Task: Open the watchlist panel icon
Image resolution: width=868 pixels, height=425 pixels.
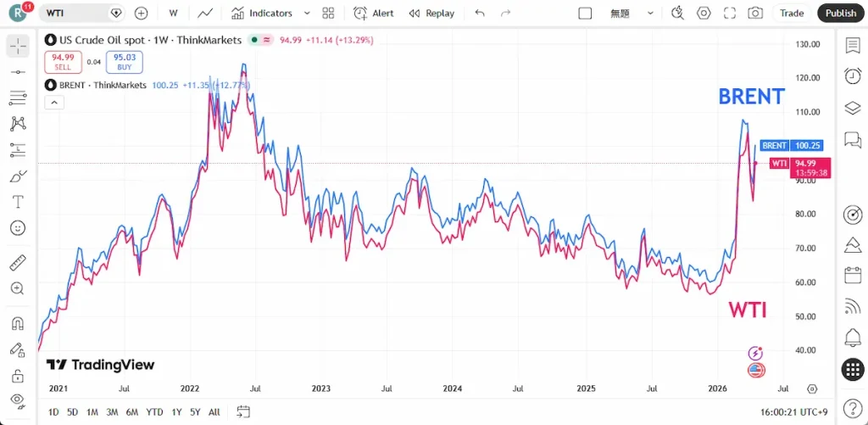Action: (x=853, y=46)
